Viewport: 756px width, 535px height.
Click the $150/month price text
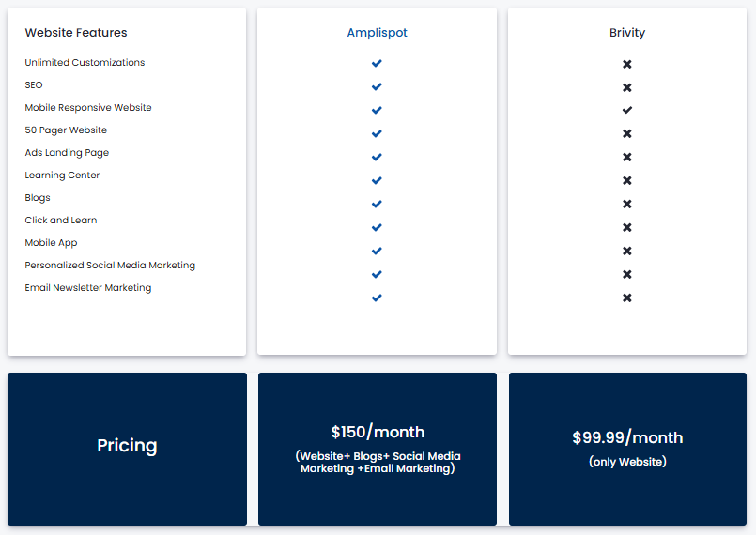point(378,432)
